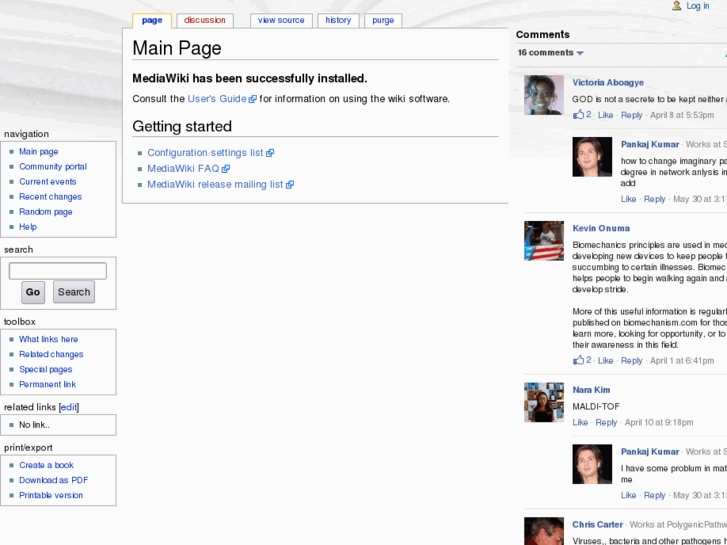The height and width of the screenshot is (545, 727).
Task: Open Special pages link
Action: (x=45, y=370)
